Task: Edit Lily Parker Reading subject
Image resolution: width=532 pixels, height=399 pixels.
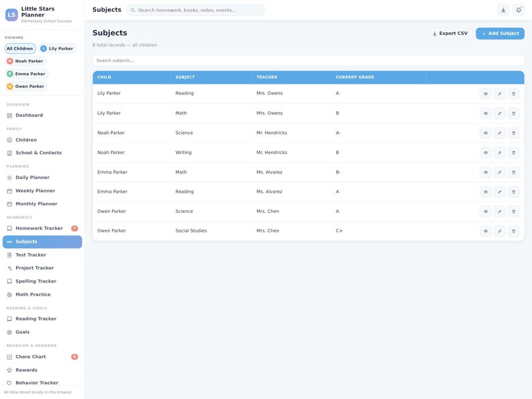Action: point(499,94)
